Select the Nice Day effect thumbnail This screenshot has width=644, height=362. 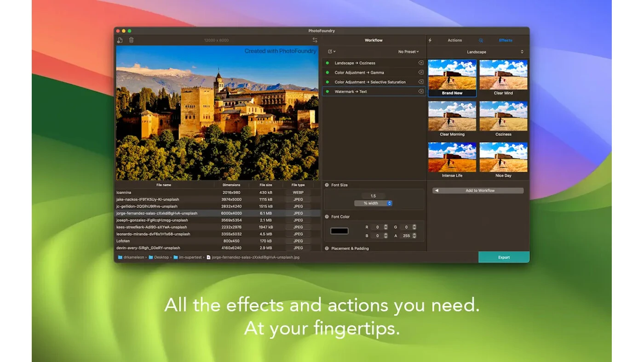click(503, 160)
